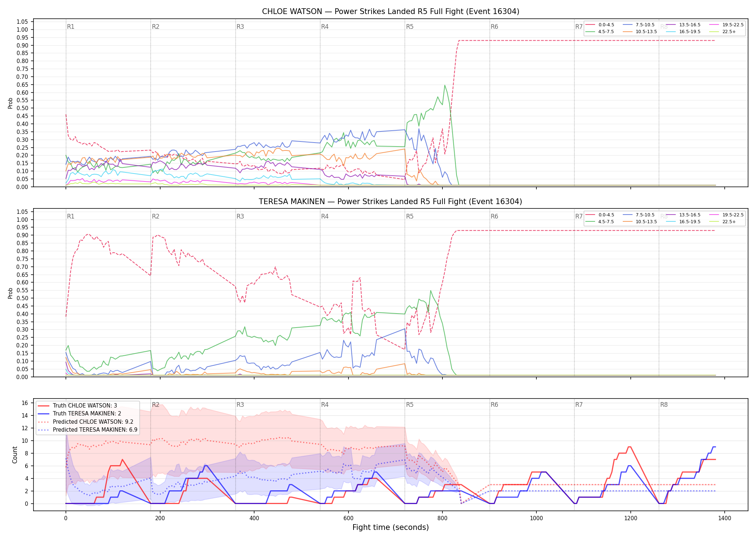Select '4.5-7.5' legend label in Chloe Watson chart
The width and height of the screenshot is (756, 540).
(x=606, y=32)
